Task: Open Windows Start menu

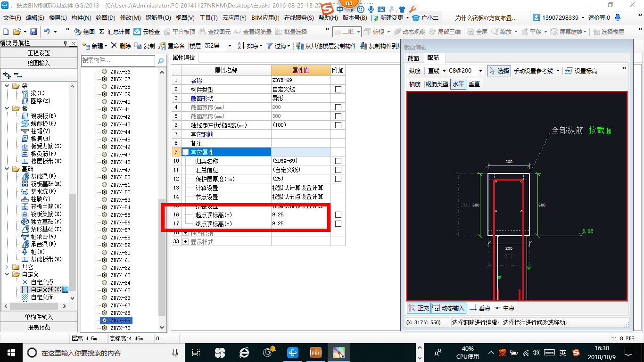Action: pyautogui.click(x=10, y=352)
